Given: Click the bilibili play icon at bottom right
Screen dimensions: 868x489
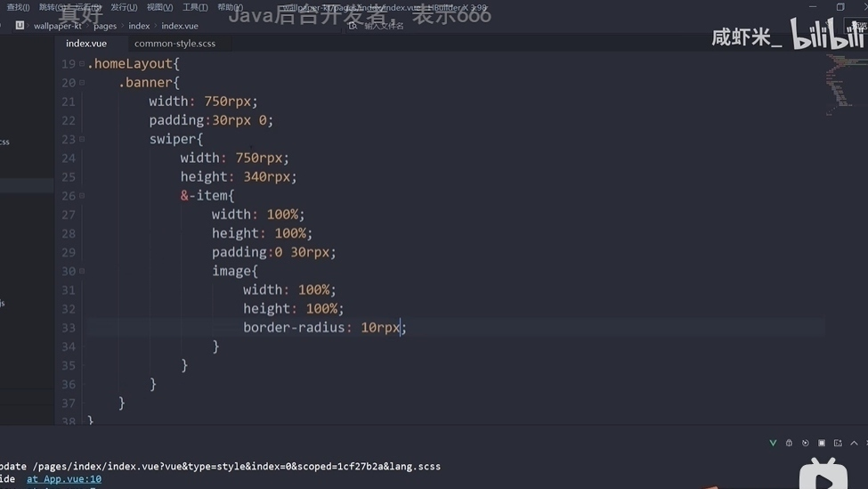Looking at the screenshot, I should 823,474.
